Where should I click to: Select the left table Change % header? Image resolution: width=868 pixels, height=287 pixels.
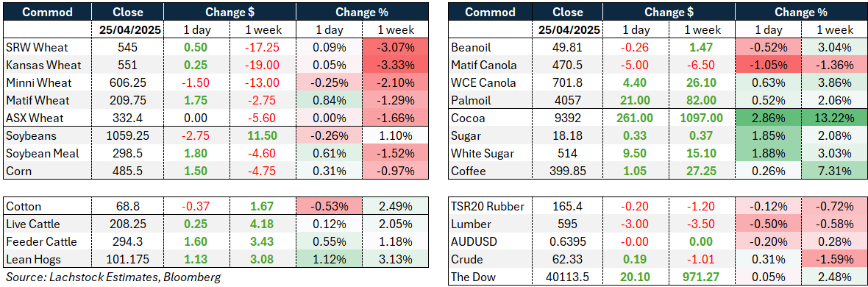pyautogui.click(x=362, y=12)
